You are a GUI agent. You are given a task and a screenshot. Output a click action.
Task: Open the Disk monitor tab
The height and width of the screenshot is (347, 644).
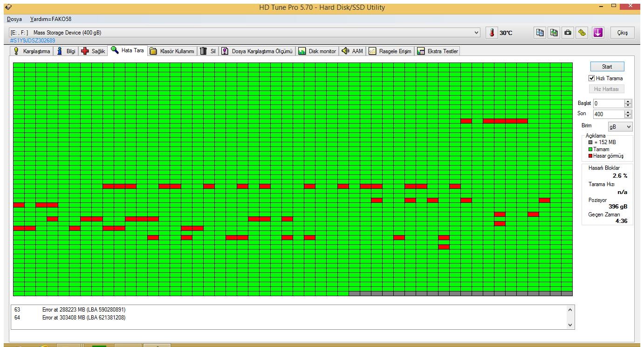point(317,51)
